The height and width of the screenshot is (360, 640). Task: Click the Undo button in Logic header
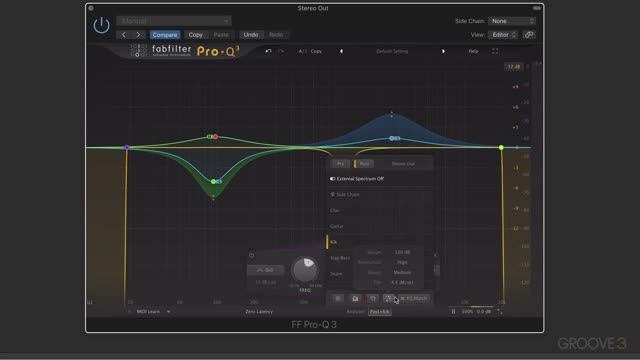(251, 35)
